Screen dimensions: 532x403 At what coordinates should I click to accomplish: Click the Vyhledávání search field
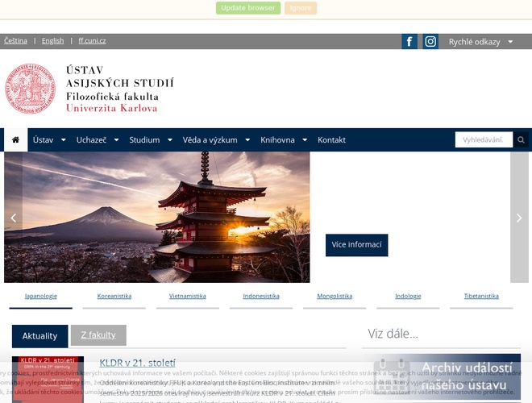coord(484,140)
